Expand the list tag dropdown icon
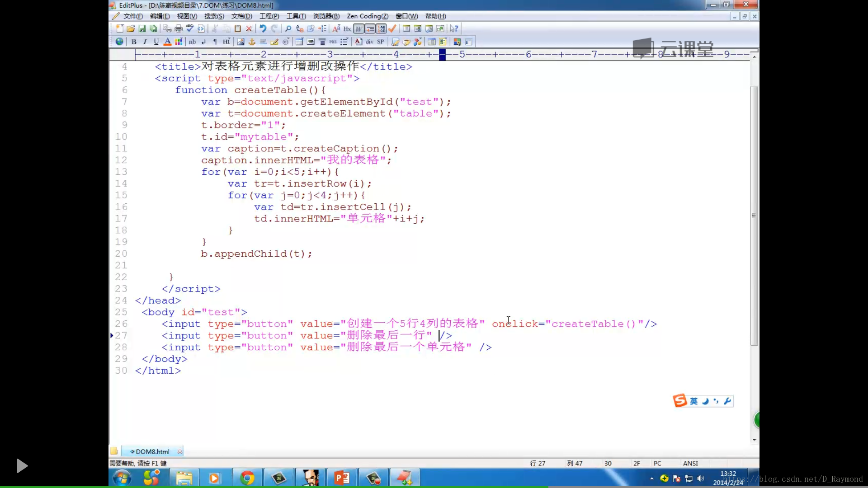Image resolution: width=868 pixels, height=488 pixels. pos(344,42)
